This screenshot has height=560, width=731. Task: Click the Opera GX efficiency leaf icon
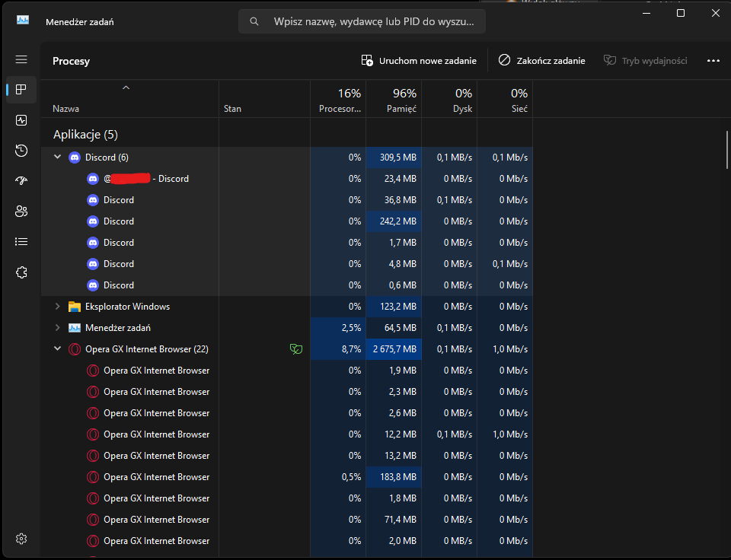[296, 349]
